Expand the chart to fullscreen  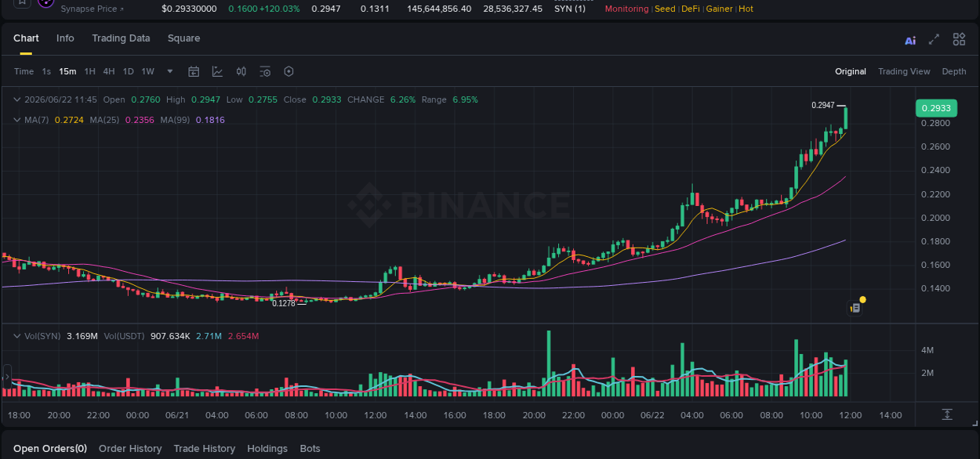pyautogui.click(x=934, y=39)
